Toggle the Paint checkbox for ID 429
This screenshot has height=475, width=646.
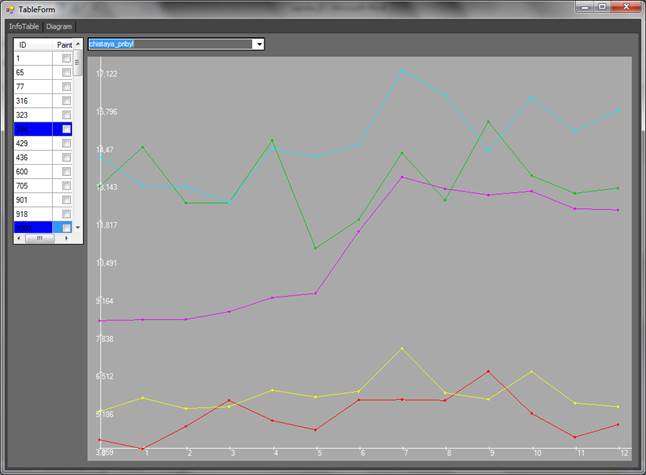[x=66, y=144]
